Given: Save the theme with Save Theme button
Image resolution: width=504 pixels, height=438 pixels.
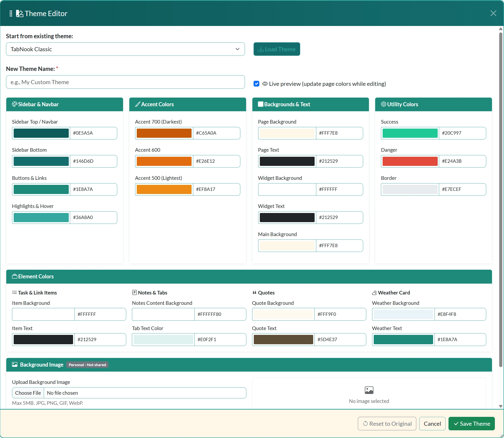Looking at the screenshot, I should (x=471, y=424).
